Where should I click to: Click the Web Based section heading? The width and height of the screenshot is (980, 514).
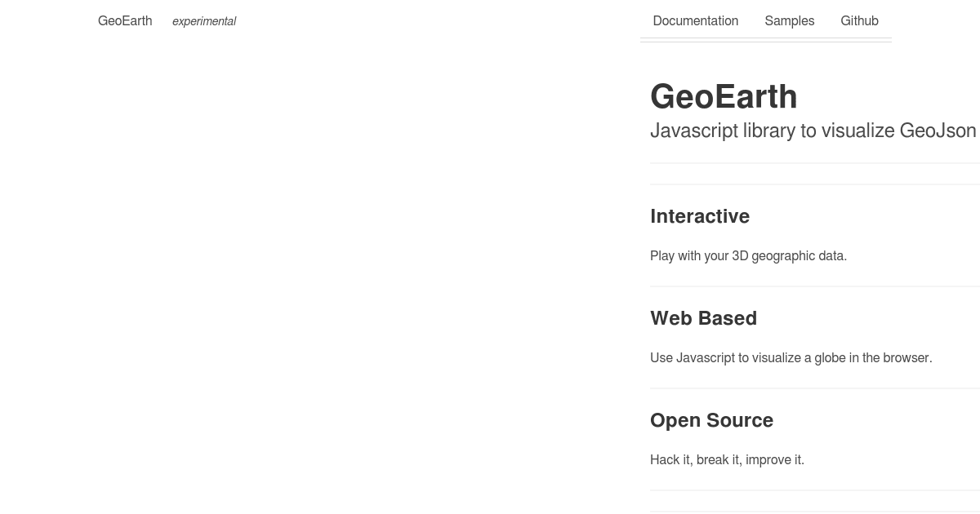coord(703,318)
